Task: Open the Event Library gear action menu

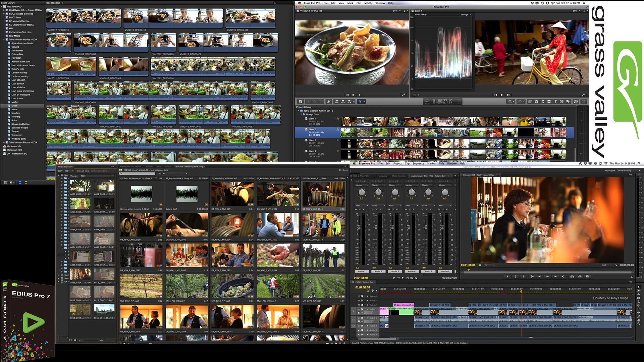Action: click(12, 182)
